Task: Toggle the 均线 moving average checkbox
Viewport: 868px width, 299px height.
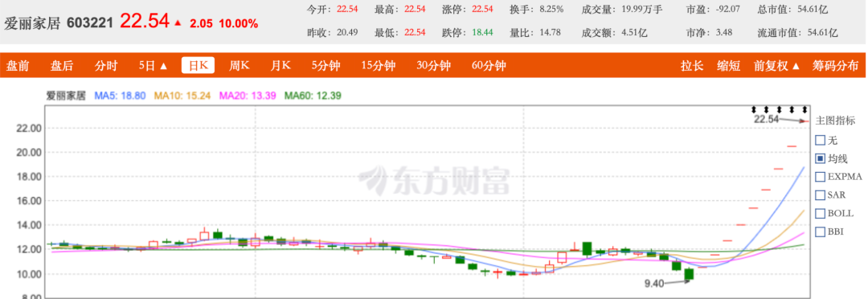Action: (x=821, y=159)
